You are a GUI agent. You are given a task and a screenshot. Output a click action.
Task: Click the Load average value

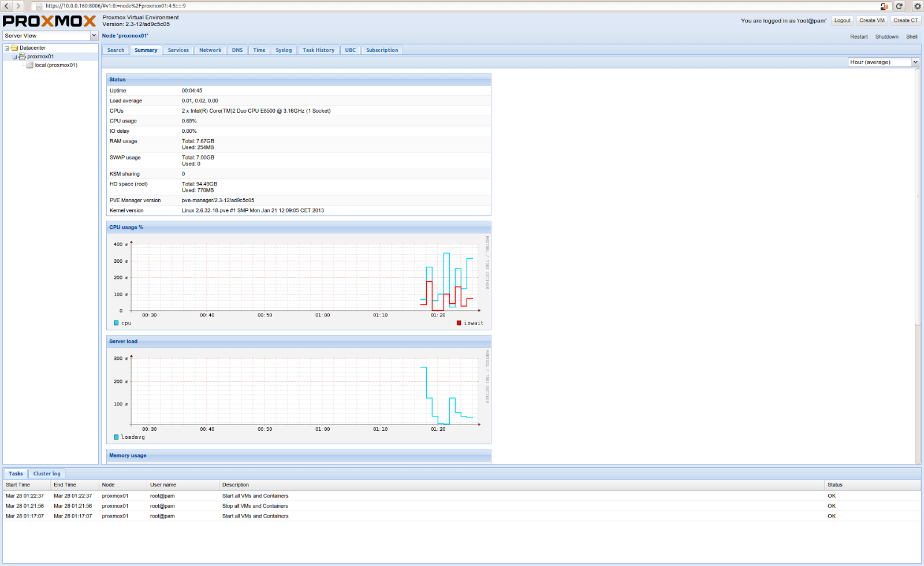200,101
